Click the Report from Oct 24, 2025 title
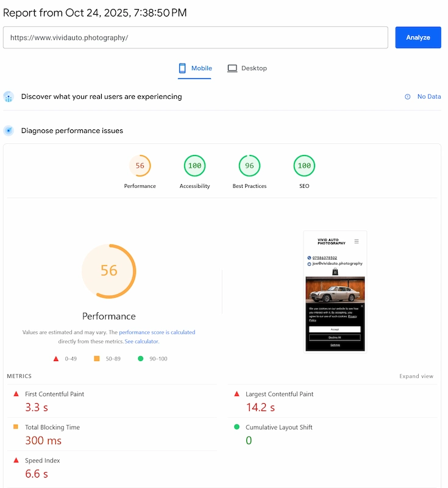The width and height of the screenshot is (448, 488). point(95,13)
